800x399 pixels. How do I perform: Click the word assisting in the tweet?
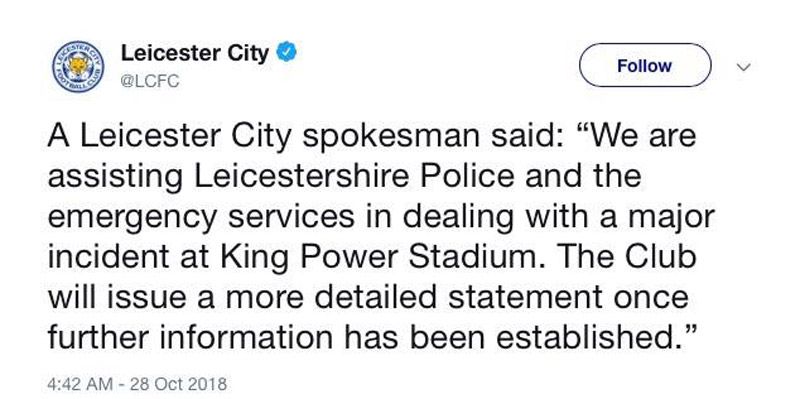point(115,178)
